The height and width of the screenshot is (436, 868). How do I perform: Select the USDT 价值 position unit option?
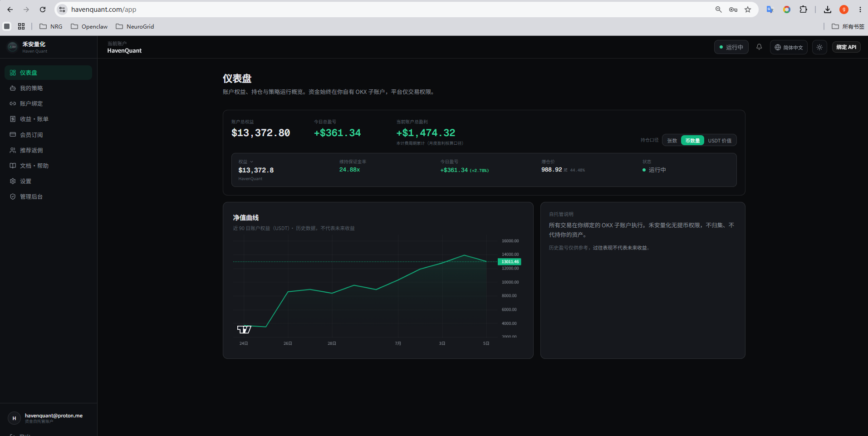720,141
